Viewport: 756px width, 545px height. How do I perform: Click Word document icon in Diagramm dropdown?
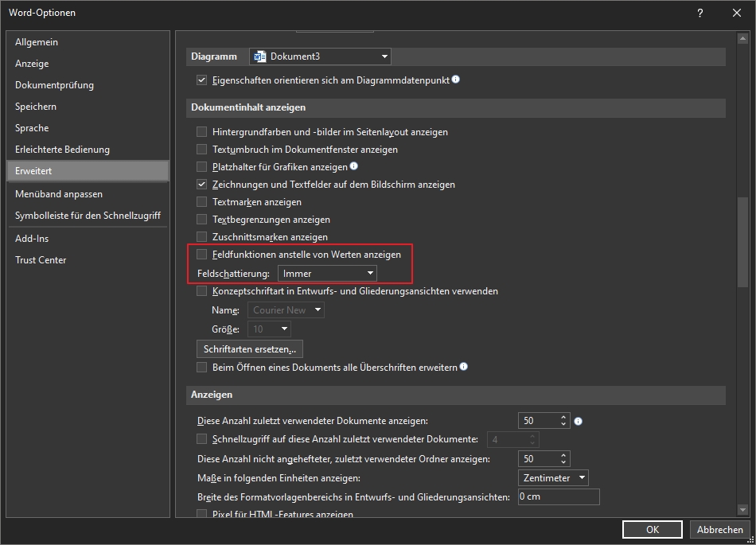click(x=260, y=56)
